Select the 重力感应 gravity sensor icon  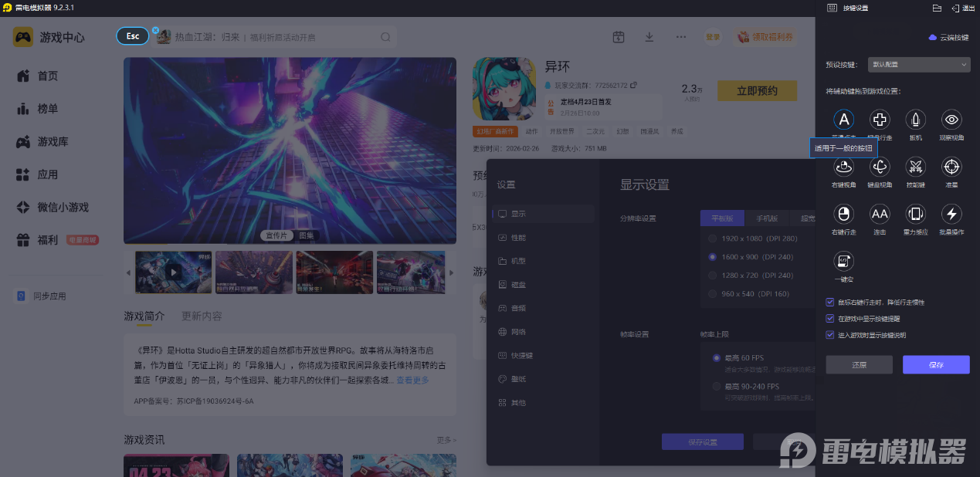click(916, 214)
